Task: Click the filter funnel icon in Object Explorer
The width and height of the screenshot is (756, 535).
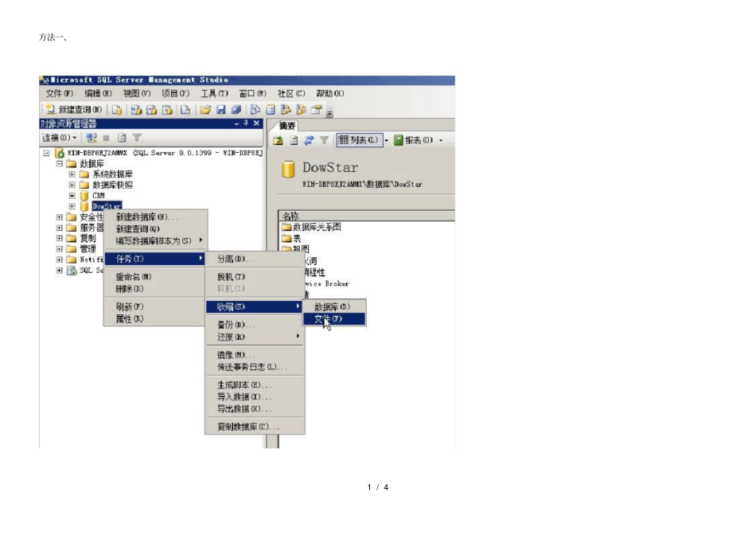Action: pos(137,138)
